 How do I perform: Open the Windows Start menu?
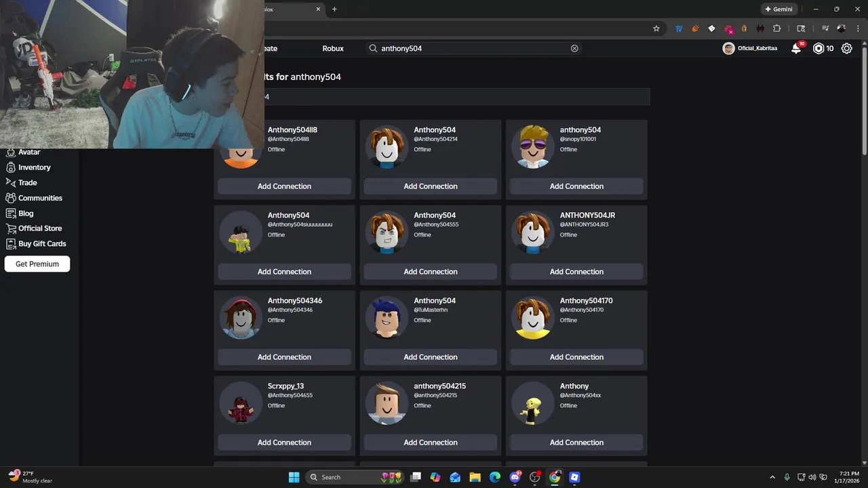click(294, 477)
